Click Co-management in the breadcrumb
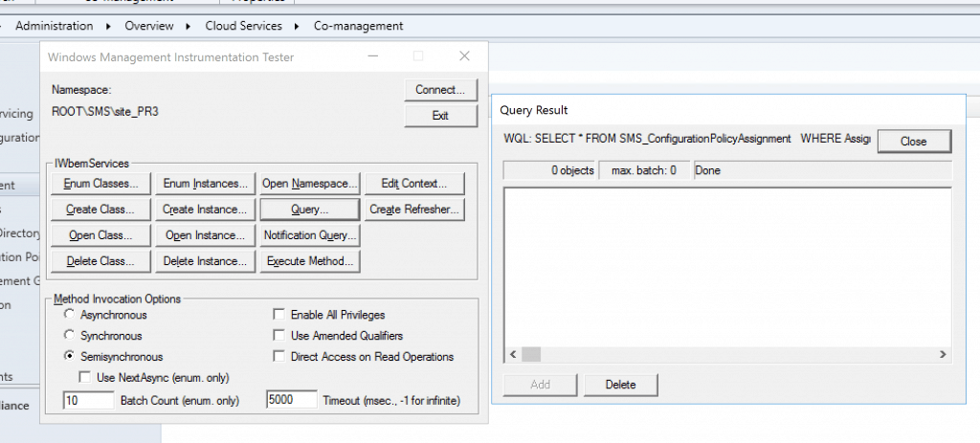Image resolution: width=980 pixels, height=443 pixels. click(359, 26)
